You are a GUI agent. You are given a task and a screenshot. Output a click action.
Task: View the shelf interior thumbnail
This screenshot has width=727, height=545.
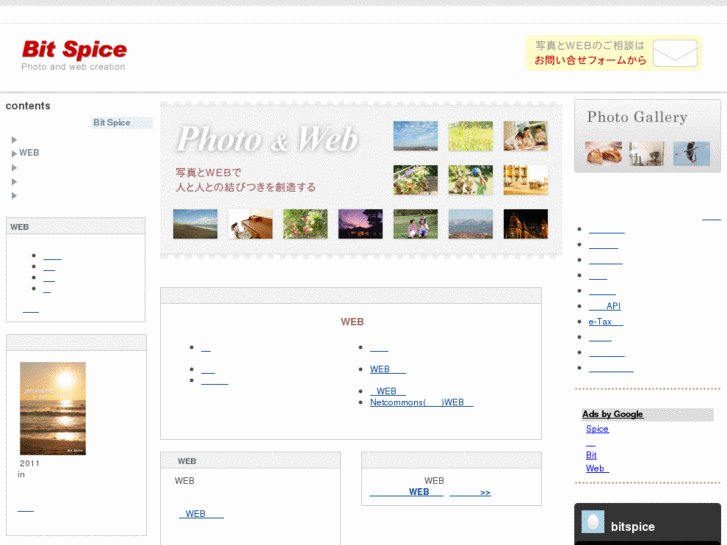tap(526, 180)
